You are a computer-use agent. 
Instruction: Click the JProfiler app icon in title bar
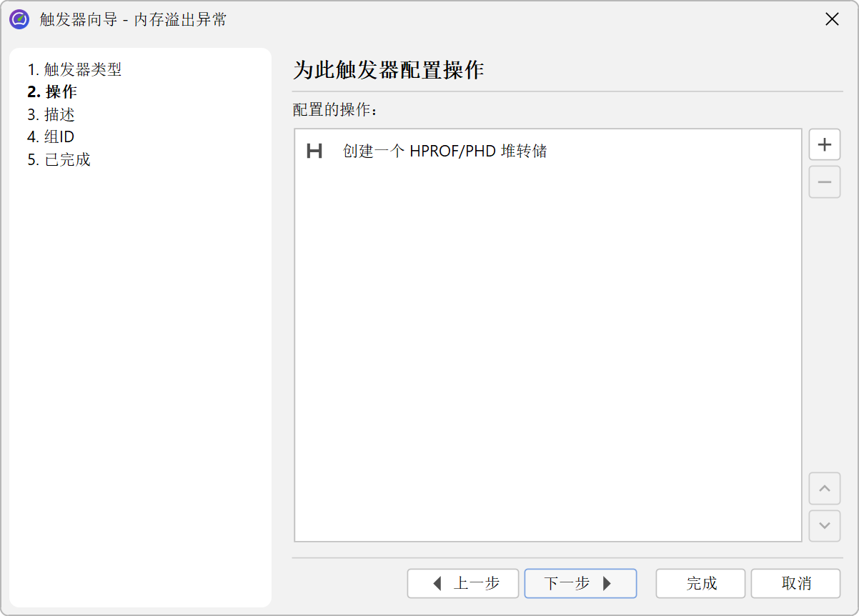(x=19, y=19)
